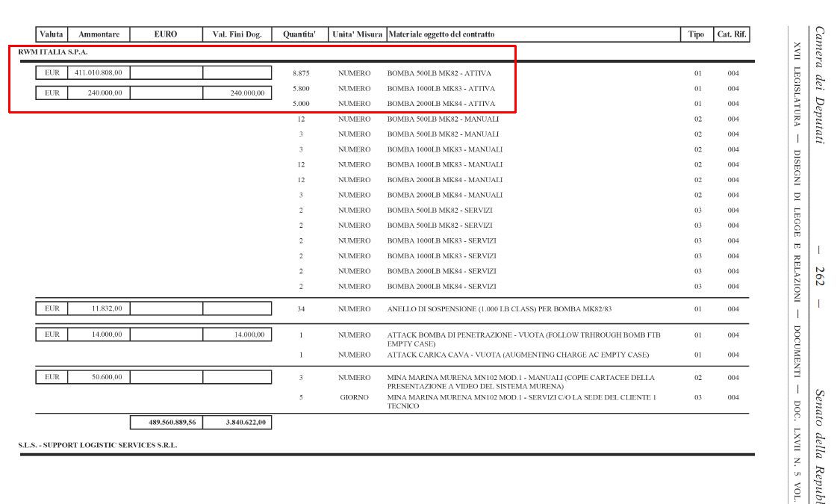This screenshot has width=840, height=504.
Task: Click the quantity '5.800'
Action: click(x=301, y=88)
